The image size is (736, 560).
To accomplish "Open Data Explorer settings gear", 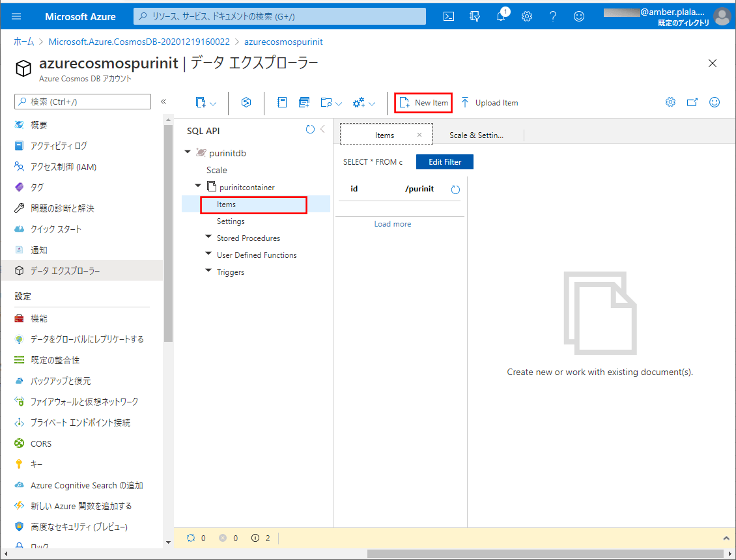I will tap(670, 102).
